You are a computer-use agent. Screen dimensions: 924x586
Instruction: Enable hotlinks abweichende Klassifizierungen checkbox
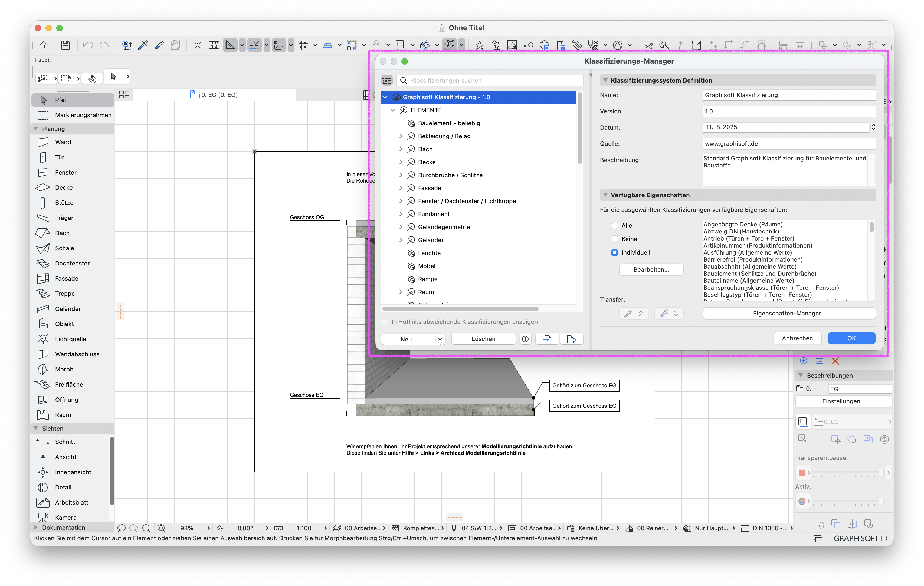385,322
